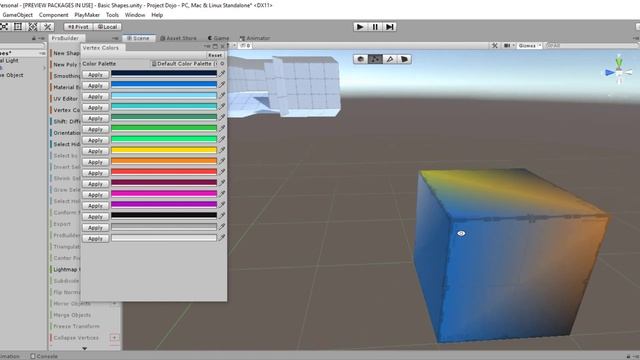The width and height of the screenshot is (640, 360).
Task: Click the eye icon on the cube
Action: point(461,233)
